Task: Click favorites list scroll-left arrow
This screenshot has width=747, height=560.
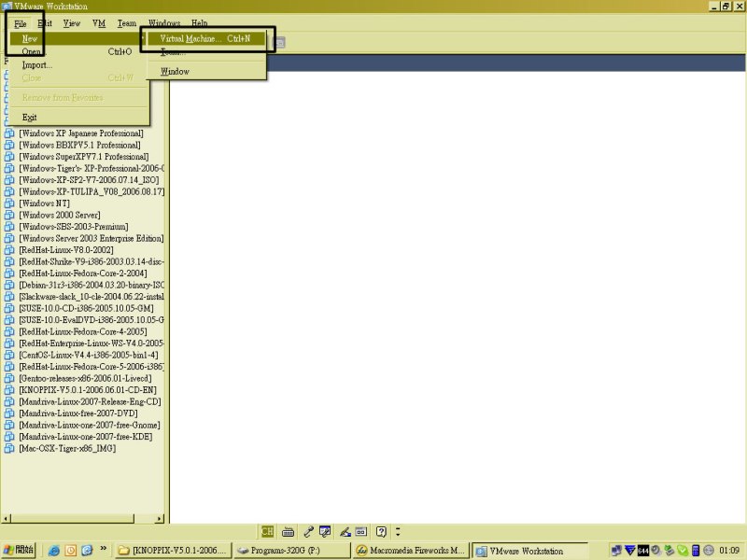Action: [x=6, y=518]
